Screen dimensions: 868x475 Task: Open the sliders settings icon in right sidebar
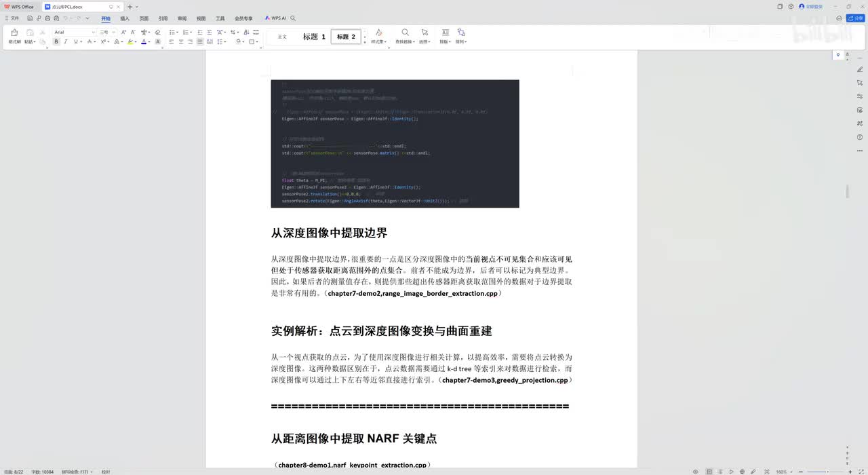tap(860, 96)
